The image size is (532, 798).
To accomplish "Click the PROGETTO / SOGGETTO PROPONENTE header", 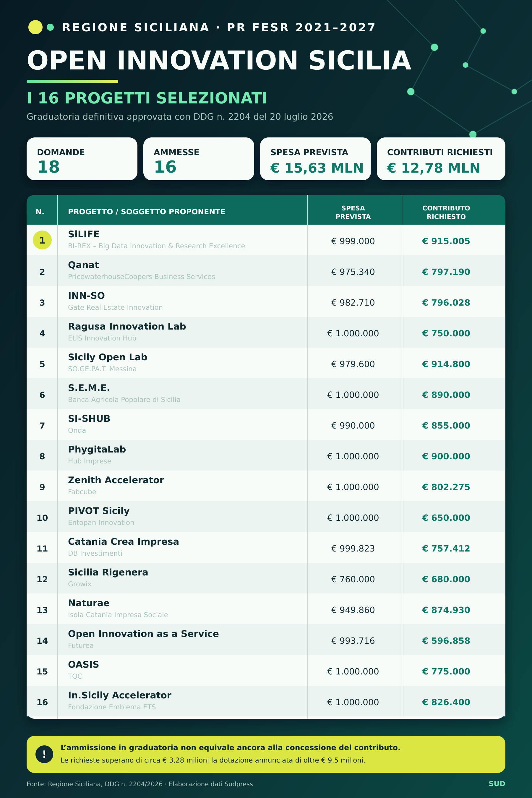I will (147, 212).
